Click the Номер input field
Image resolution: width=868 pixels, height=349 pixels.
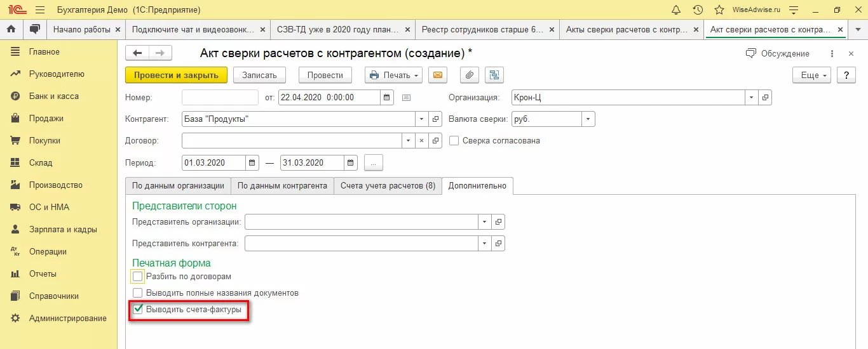click(220, 98)
